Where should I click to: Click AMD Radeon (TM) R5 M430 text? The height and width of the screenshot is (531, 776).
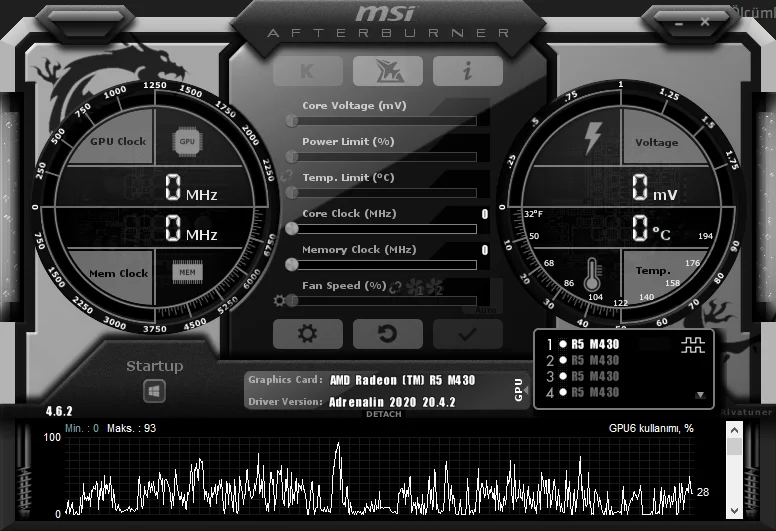pos(402,380)
